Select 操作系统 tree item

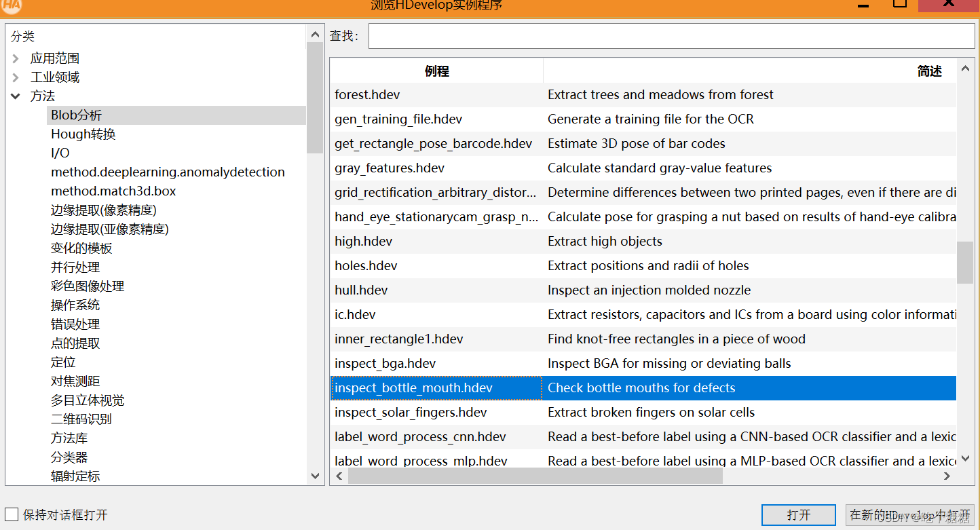[75, 305]
